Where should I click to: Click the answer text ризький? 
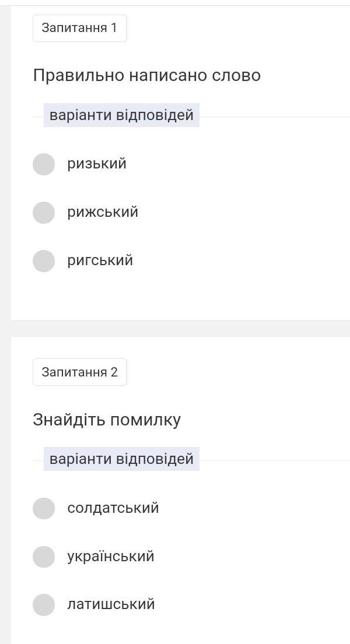[97, 164]
